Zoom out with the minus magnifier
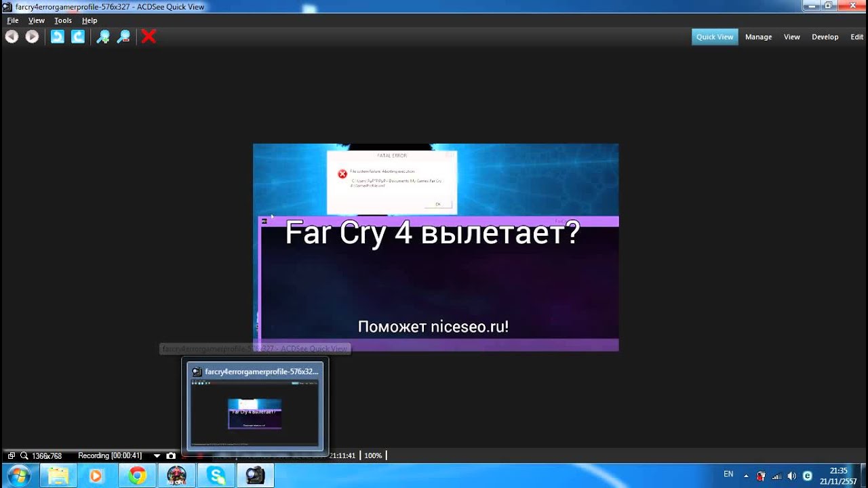The height and width of the screenshot is (488, 868). (123, 37)
